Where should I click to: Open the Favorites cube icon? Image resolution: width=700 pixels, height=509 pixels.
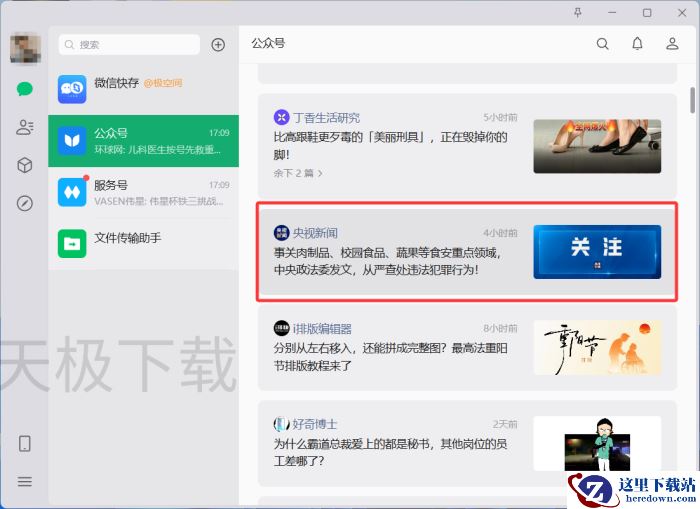click(x=25, y=165)
